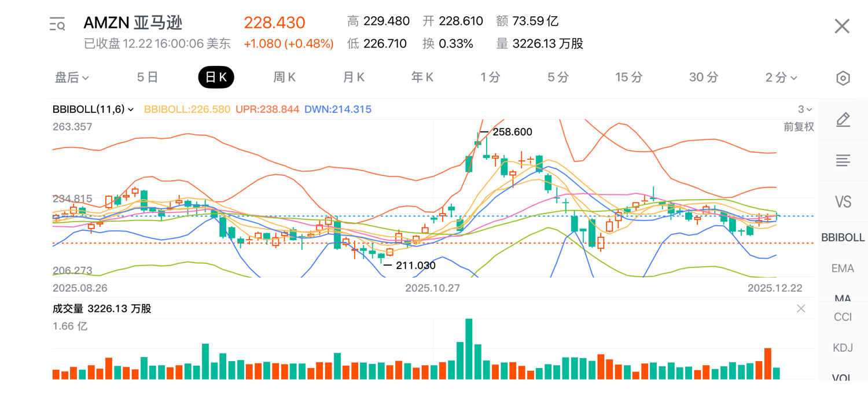Viewport: 868px width, 401px height.
Task: Open the stock search list icon
Action: (x=57, y=24)
